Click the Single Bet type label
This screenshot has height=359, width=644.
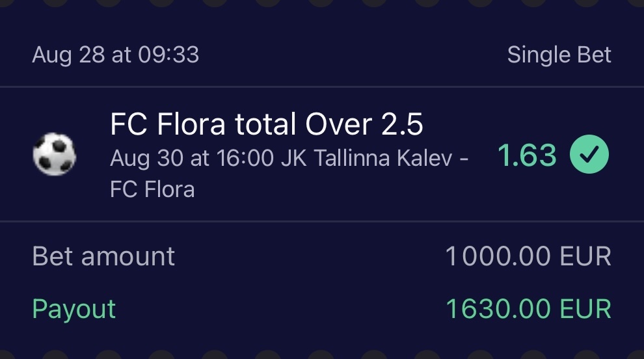[559, 55]
